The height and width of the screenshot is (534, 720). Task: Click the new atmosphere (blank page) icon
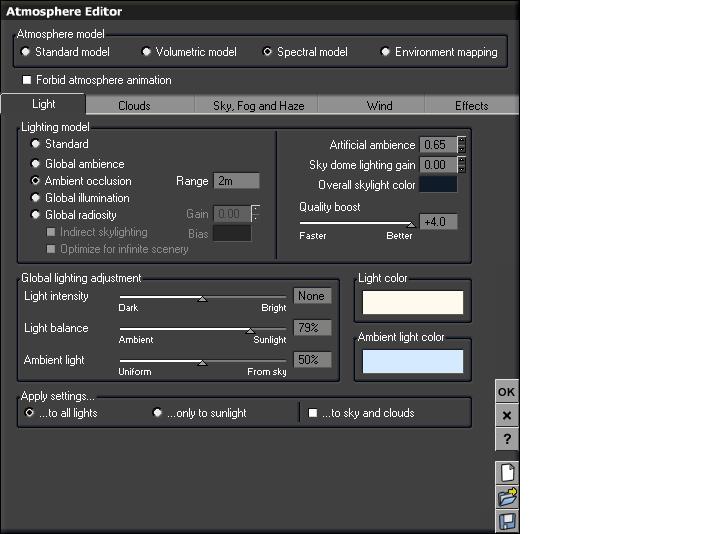[x=507, y=473]
